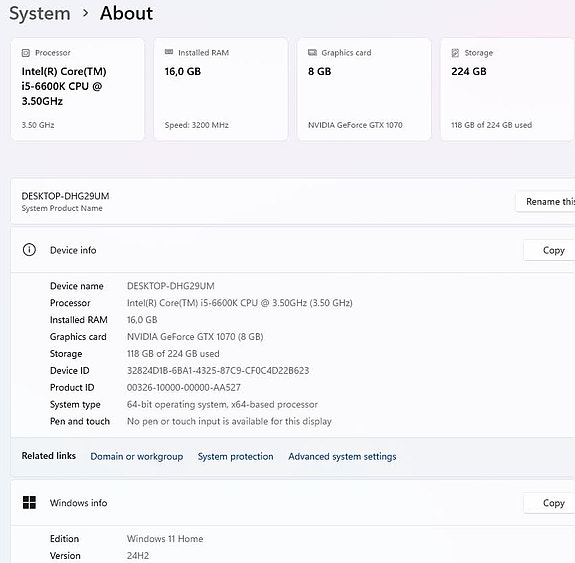Click the 'Product ID' label

[72, 387]
